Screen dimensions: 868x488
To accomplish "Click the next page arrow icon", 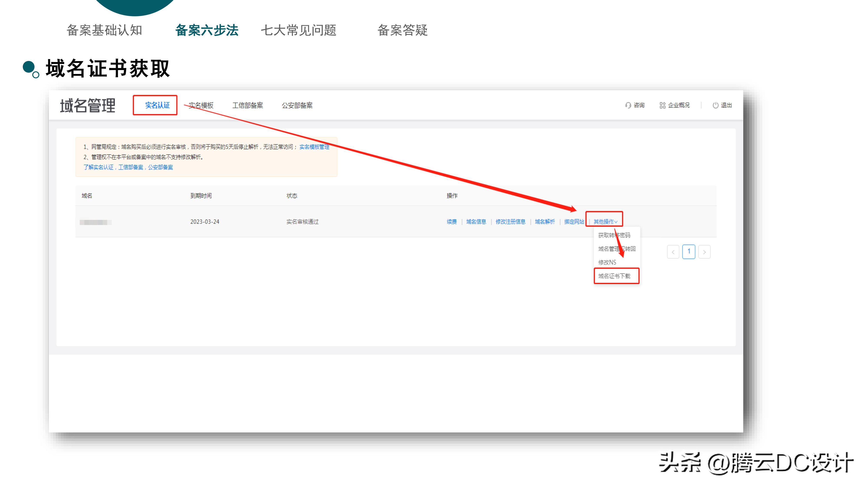I will [x=705, y=252].
